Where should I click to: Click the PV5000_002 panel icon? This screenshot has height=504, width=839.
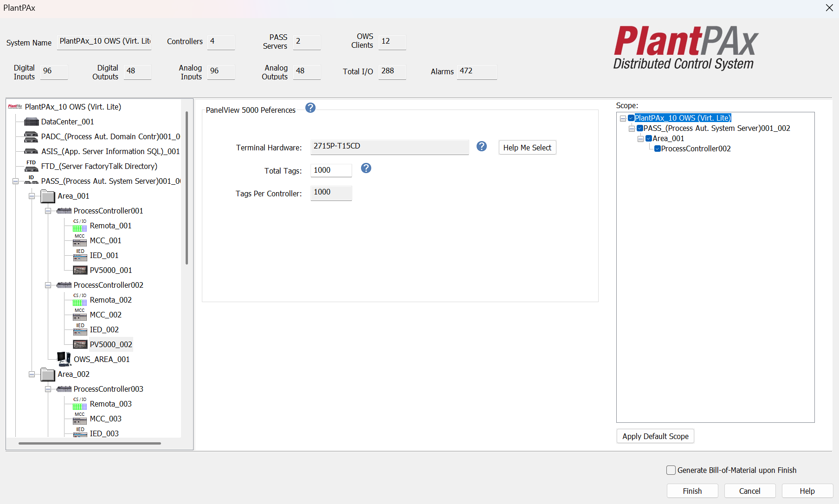click(80, 344)
